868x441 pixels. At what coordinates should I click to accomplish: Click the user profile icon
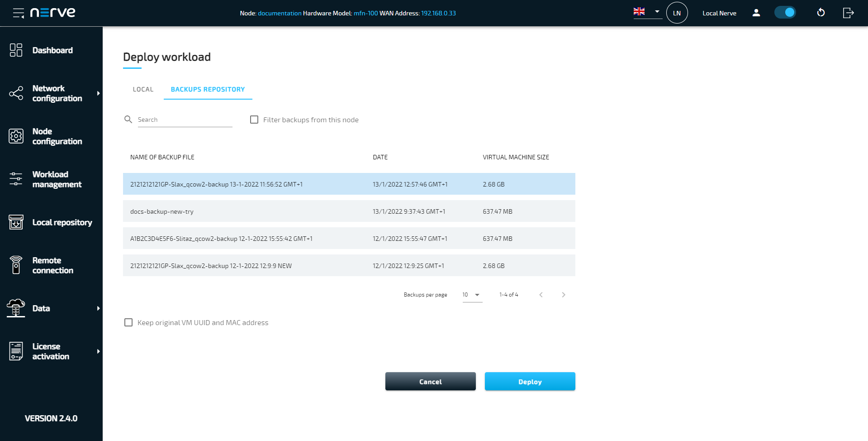(x=756, y=14)
